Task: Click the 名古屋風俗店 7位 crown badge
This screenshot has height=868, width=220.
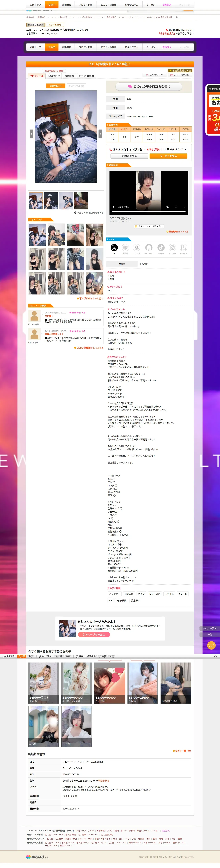Action: point(180,70)
